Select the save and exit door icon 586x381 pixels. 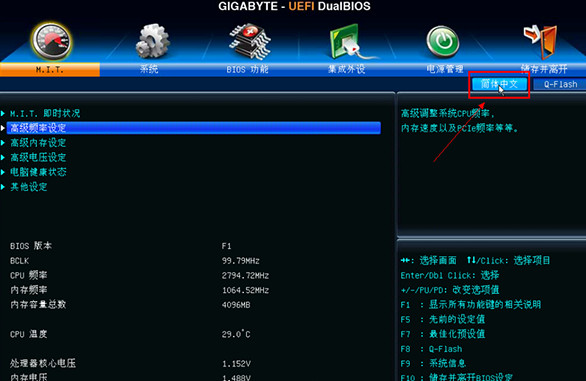pyautogui.click(x=540, y=41)
